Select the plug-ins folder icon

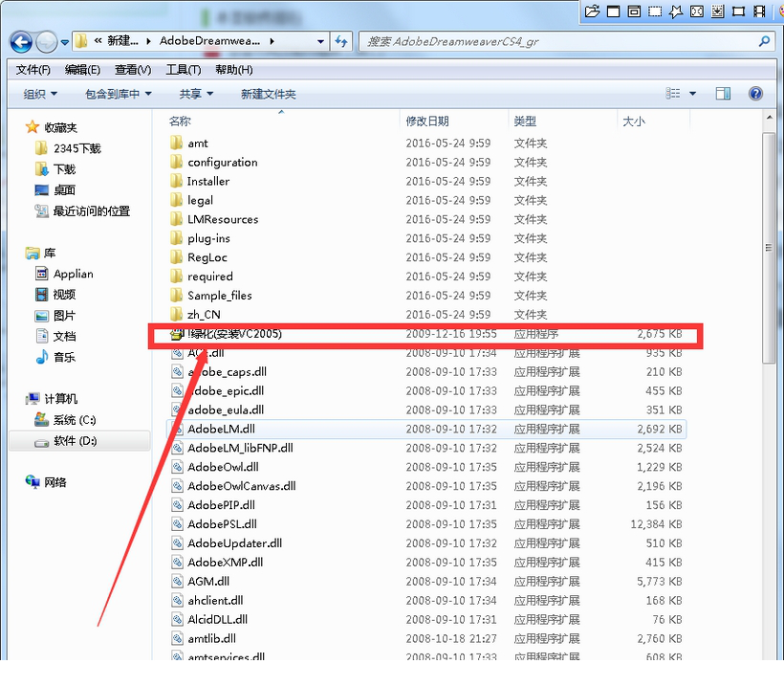pyautogui.click(x=176, y=238)
